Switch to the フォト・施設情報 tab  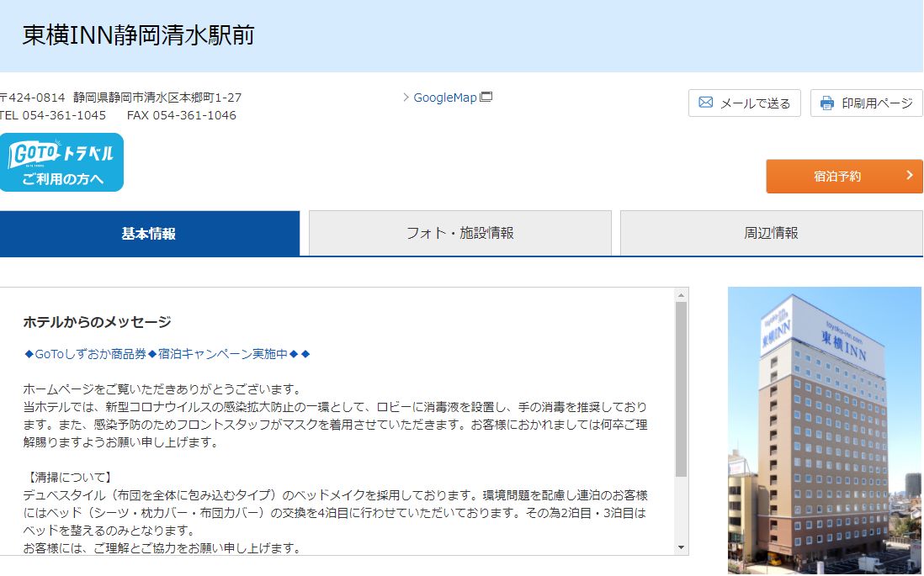(460, 233)
